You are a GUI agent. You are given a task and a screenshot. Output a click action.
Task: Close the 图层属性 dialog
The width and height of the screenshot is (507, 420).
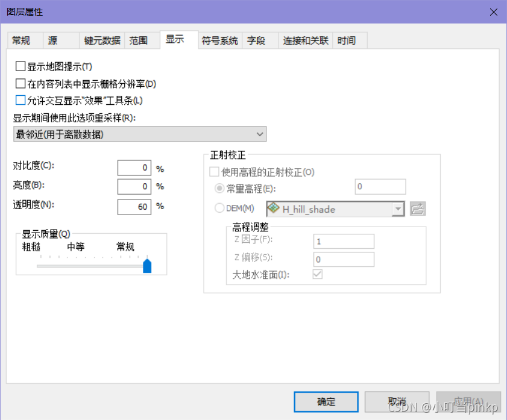[493, 12]
